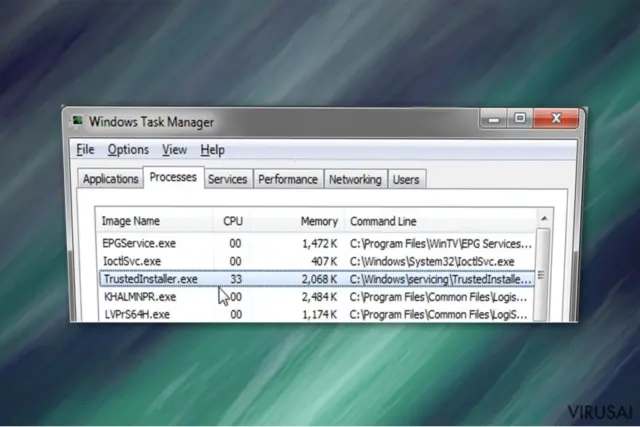This screenshot has width=640, height=427.
Task: Select the Processes tab
Action: click(x=173, y=177)
